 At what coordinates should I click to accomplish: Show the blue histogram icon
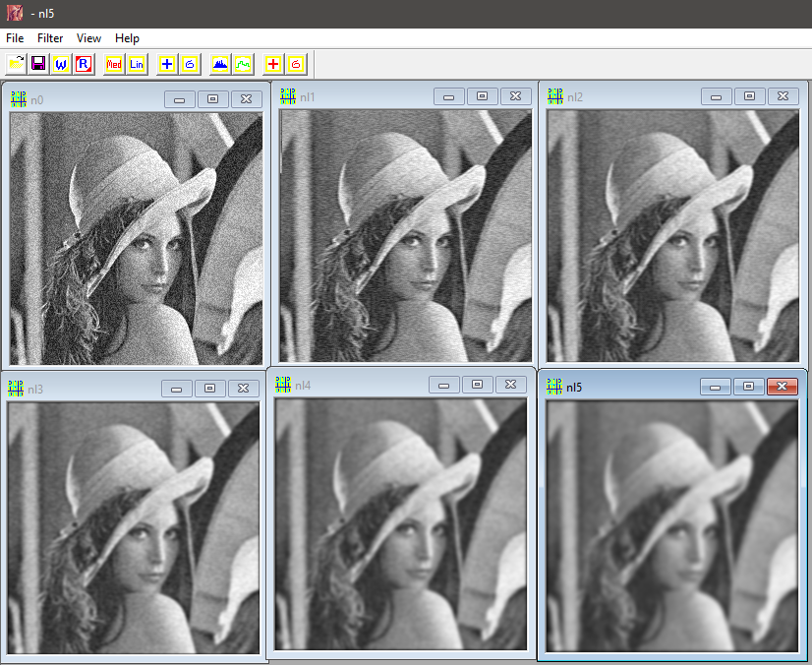coord(220,64)
